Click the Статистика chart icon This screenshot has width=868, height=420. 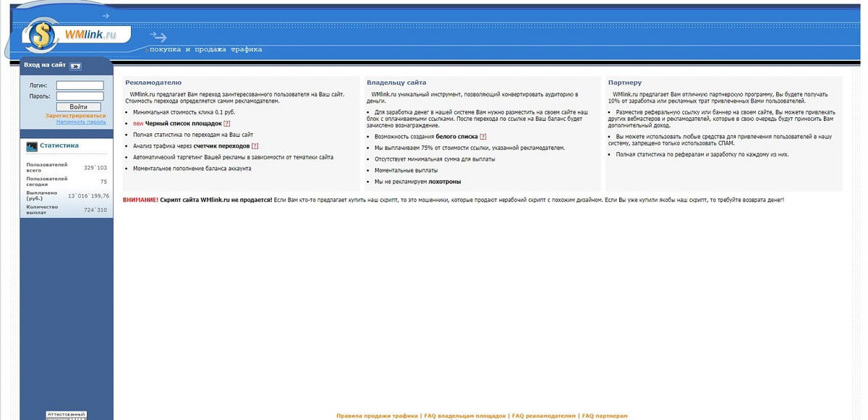32,146
